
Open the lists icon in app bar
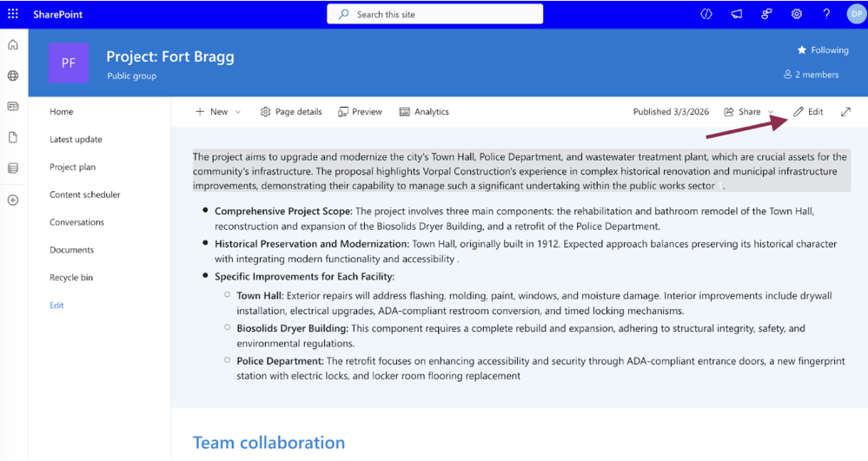coord(13,168)
